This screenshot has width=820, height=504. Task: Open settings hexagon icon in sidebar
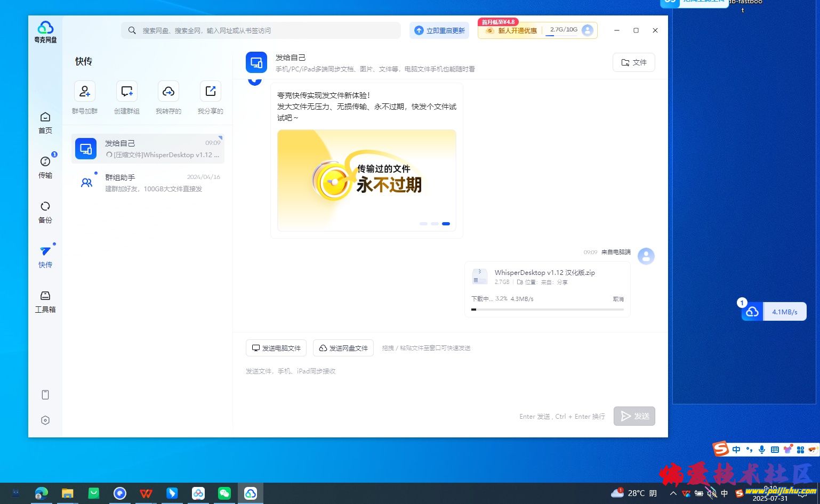point(45,420)
